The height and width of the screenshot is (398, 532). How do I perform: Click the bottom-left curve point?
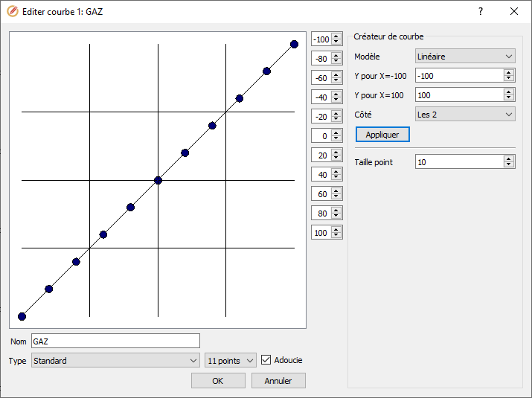22,316
